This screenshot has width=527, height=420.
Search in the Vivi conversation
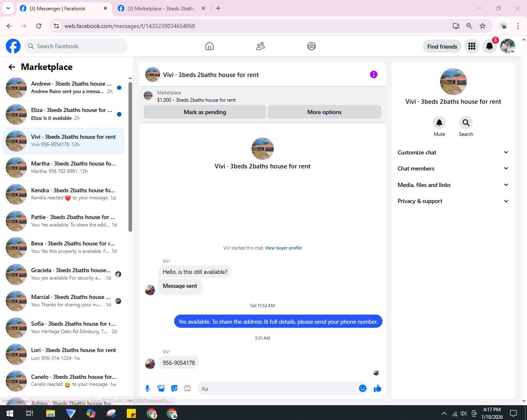[x=466, y=123]
